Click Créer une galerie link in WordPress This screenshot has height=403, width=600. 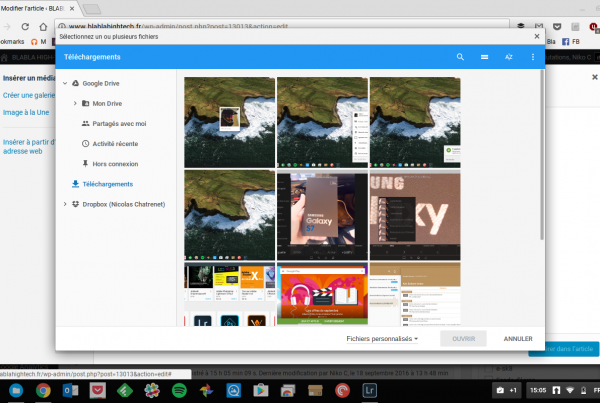pos(29,95)
